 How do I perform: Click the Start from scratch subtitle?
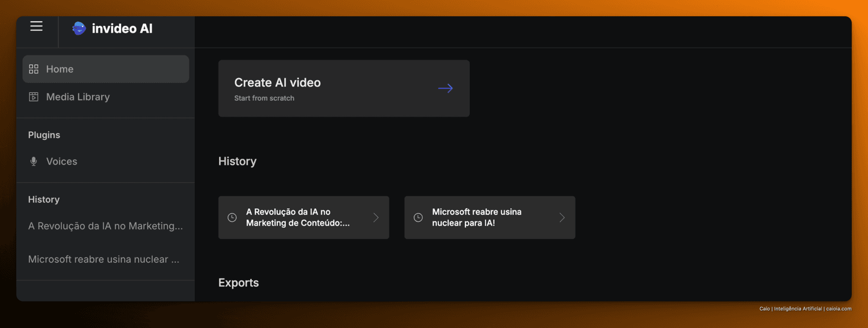click(264, 98)
